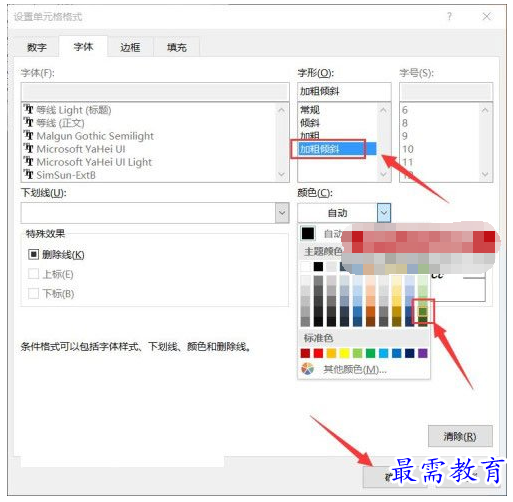The width and height of the screenshot is (513, 502).
Task: Toggle the 删除线(K) strikethrough checkbox
Action: 33,255
